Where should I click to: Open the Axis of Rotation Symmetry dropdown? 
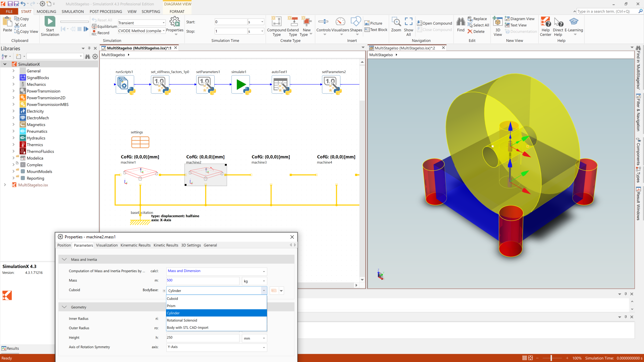pyautogui.click(x=264, y=347)
